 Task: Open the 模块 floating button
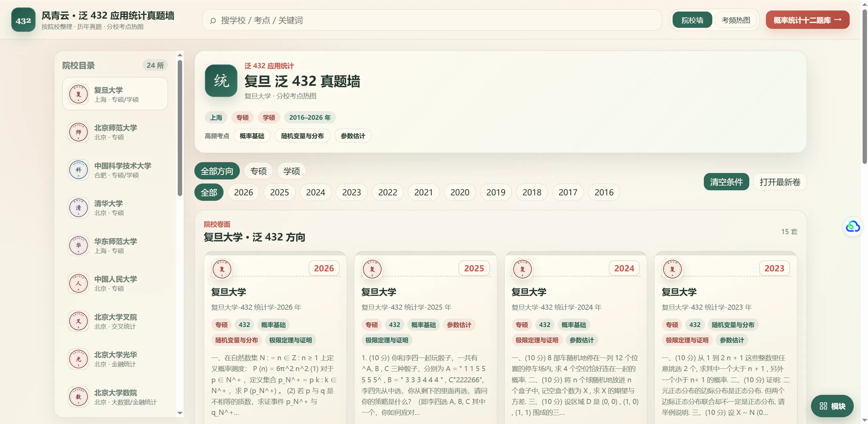pyautogui.click(x=832, y=406)
